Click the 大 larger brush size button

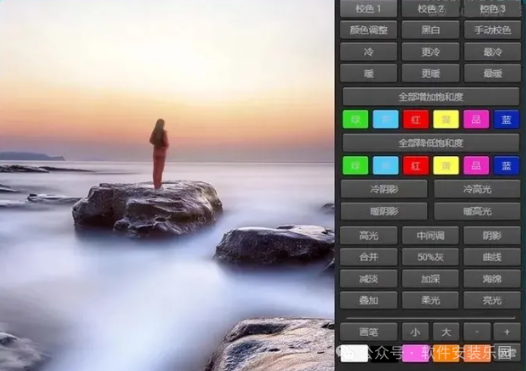[x=446, y=332]
